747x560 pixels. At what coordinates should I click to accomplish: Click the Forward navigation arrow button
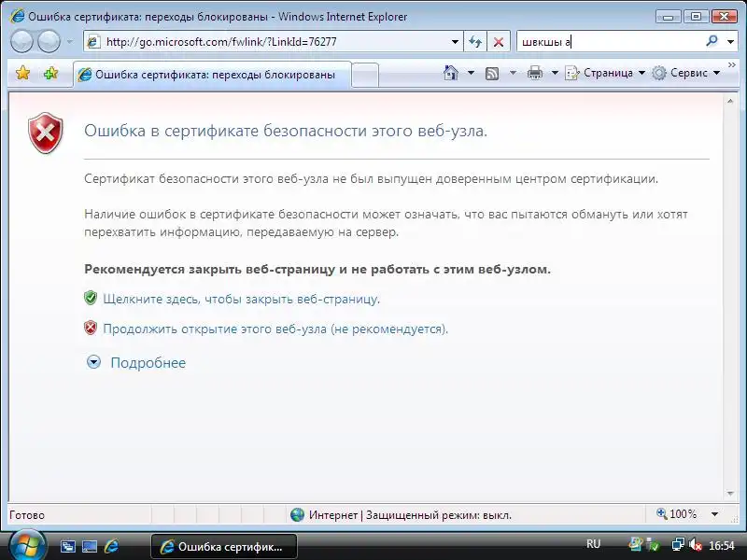coord(49,41)
